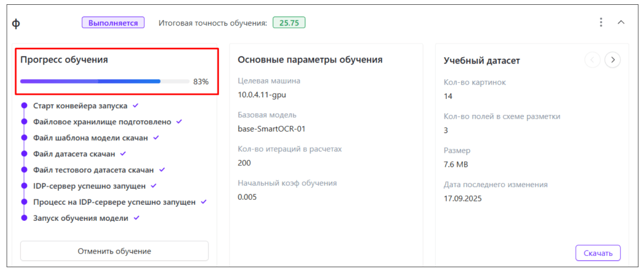The image size is (644, 272).
Task: Click checkmark beside Файл шаблона модели скачан
Action: [x=156, y=138]
